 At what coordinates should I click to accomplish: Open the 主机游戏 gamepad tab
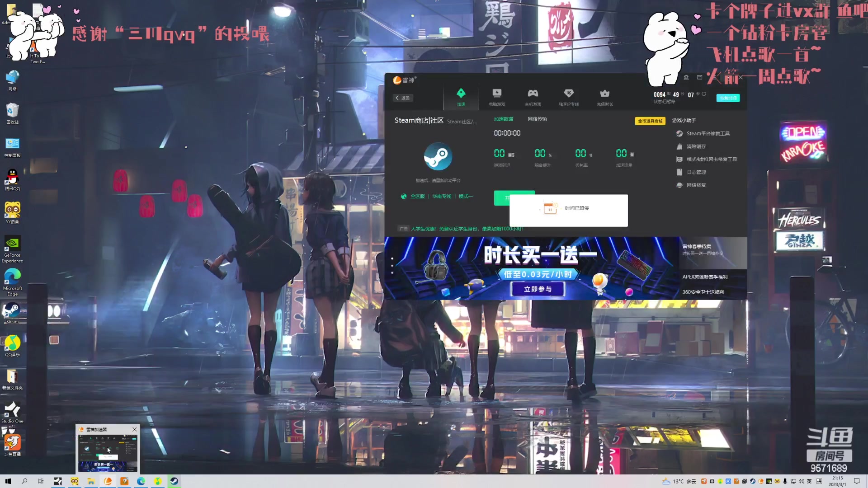pos(533,97)
